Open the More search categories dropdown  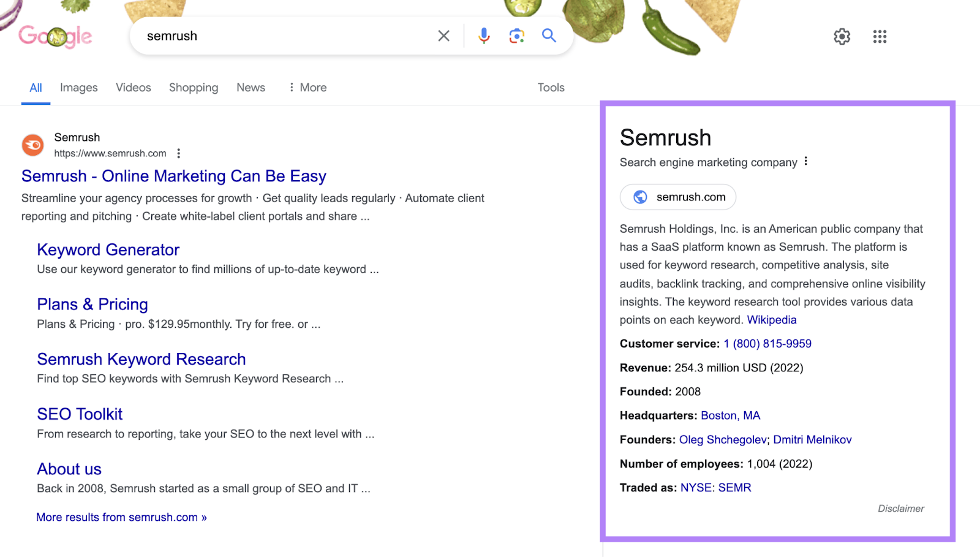pos(307,88)
